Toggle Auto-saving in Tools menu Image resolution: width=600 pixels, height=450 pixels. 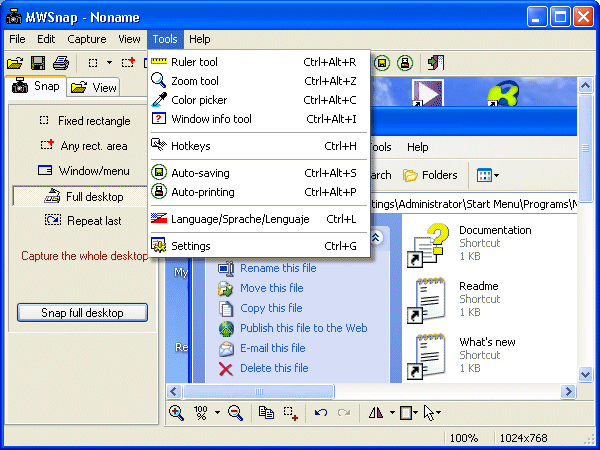259,173
